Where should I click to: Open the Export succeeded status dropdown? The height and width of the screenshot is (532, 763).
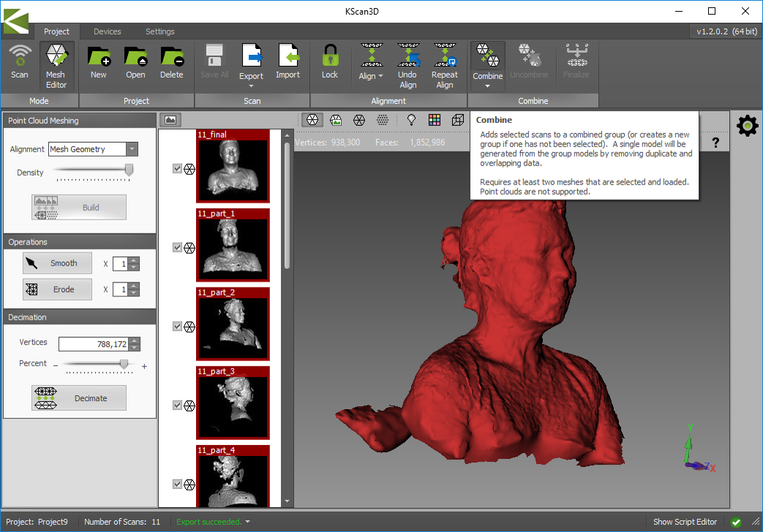248,522
